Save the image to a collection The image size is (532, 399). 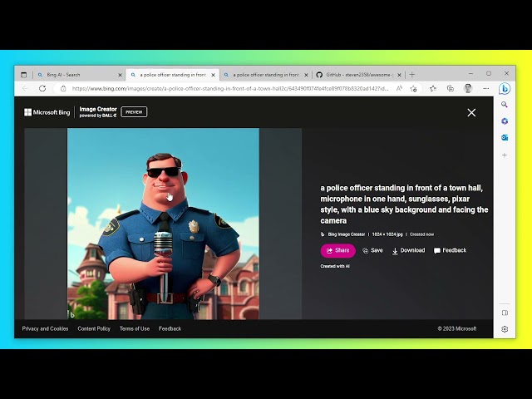coord(372,250)
